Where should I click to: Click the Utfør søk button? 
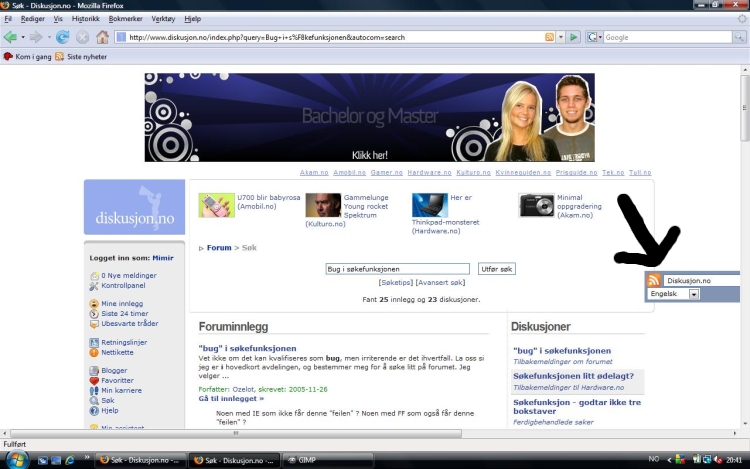tap(496, 269)
